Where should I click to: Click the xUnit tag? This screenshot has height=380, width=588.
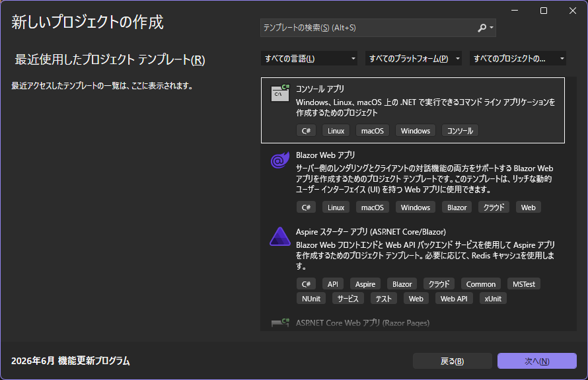click(493, 299)
